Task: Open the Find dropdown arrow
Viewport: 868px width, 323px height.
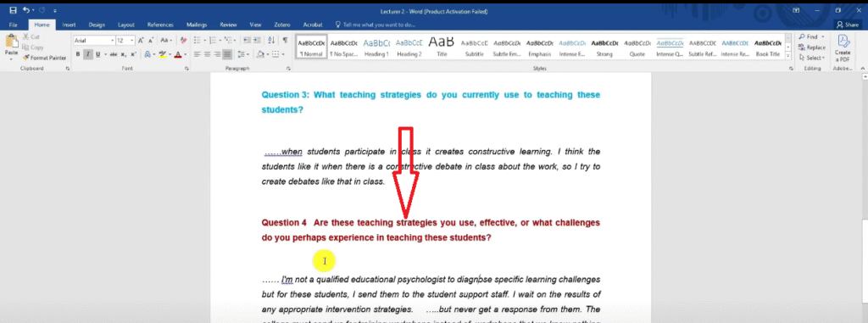Action: (822, 37)
